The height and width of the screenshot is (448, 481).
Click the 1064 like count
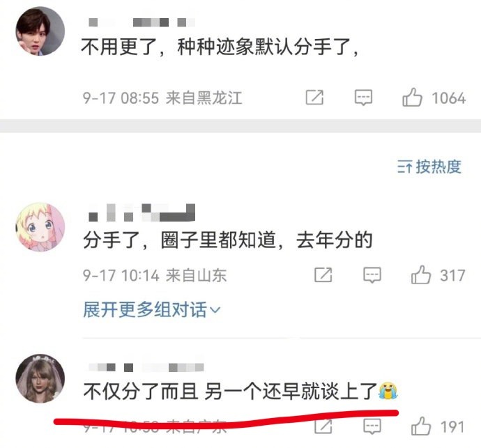point(449,98)
